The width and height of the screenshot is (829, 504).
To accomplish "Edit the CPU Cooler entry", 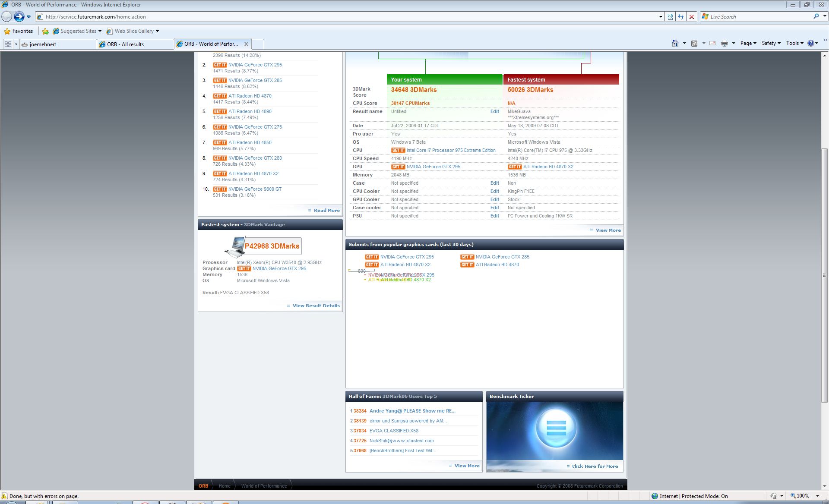I will 495,191.
